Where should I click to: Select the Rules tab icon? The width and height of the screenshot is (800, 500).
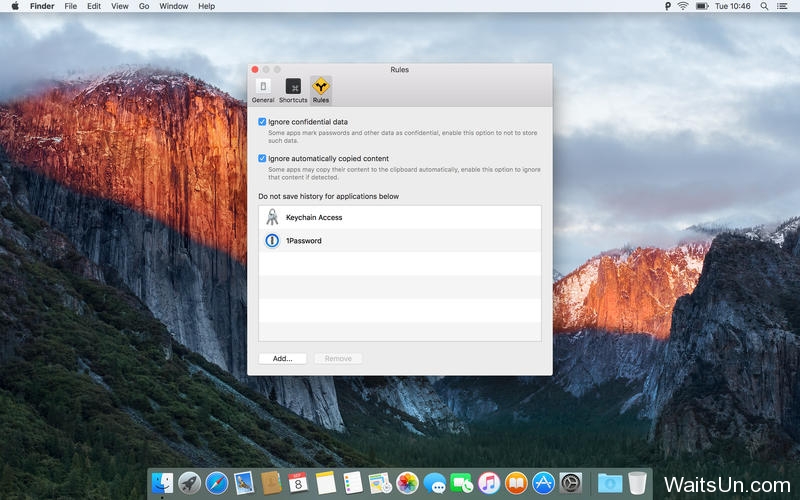pyautogui.click(x=321, y=86)
